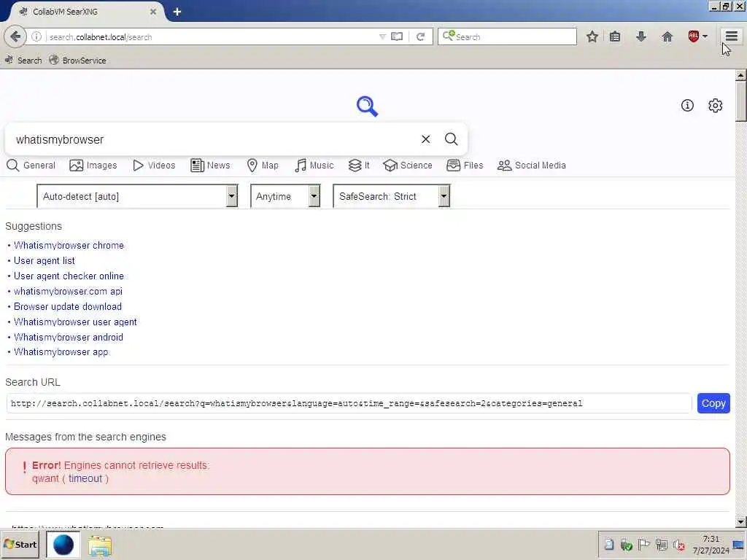Show site information icon in address bar

pos(36,36)
